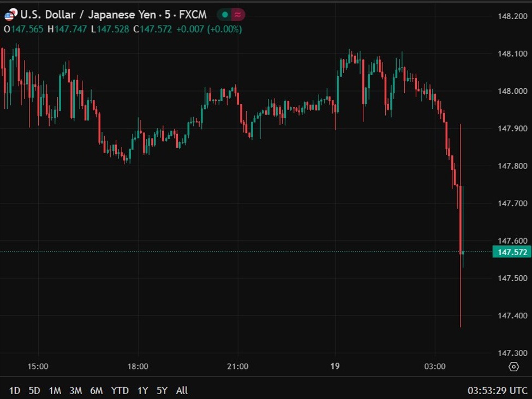Click the 03:00 time axis label

point(435,366)
